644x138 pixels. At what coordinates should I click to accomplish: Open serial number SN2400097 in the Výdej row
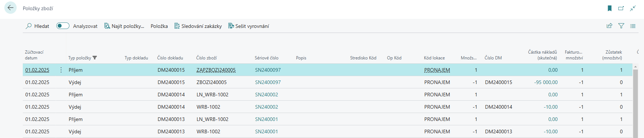click(268, 82)
